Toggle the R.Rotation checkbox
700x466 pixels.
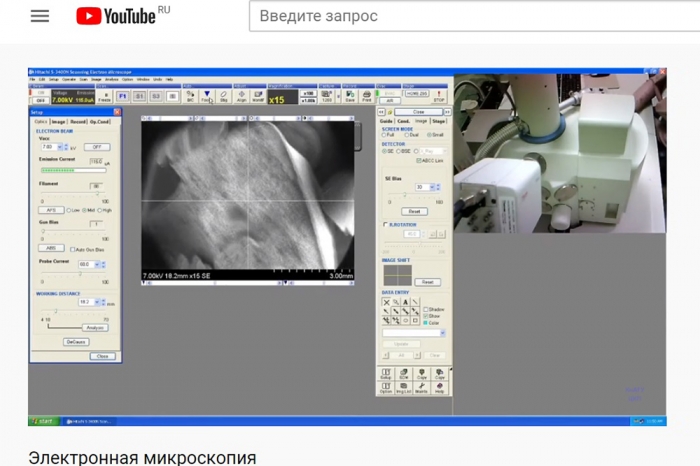point(386,225)
